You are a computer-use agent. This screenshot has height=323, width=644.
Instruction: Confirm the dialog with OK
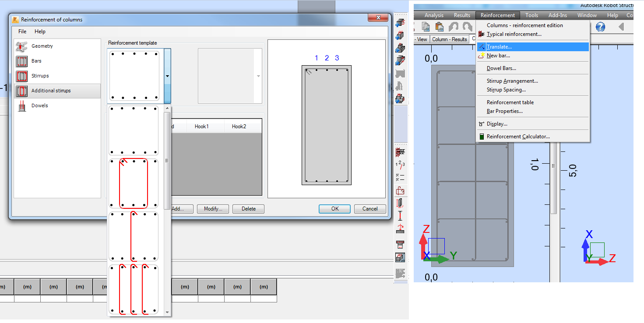coord(334,209)
